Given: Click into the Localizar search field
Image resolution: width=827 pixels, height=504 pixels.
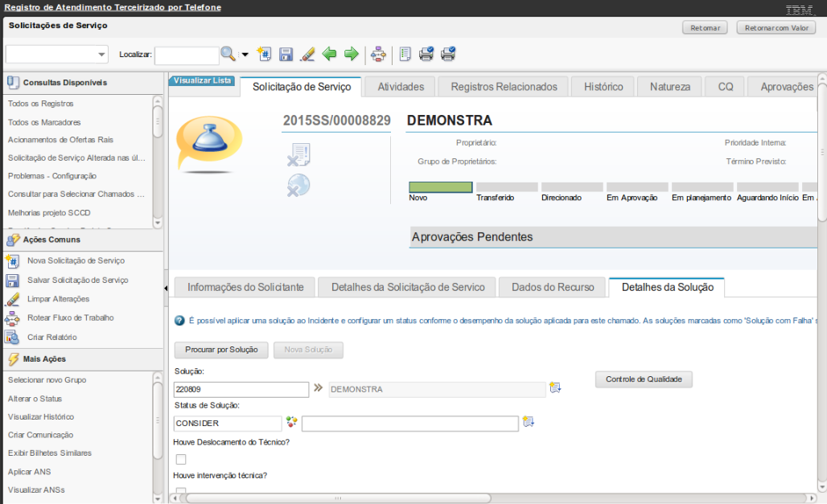Looking at the screenshot, I should pyautogui.click(x=187, y=55).
